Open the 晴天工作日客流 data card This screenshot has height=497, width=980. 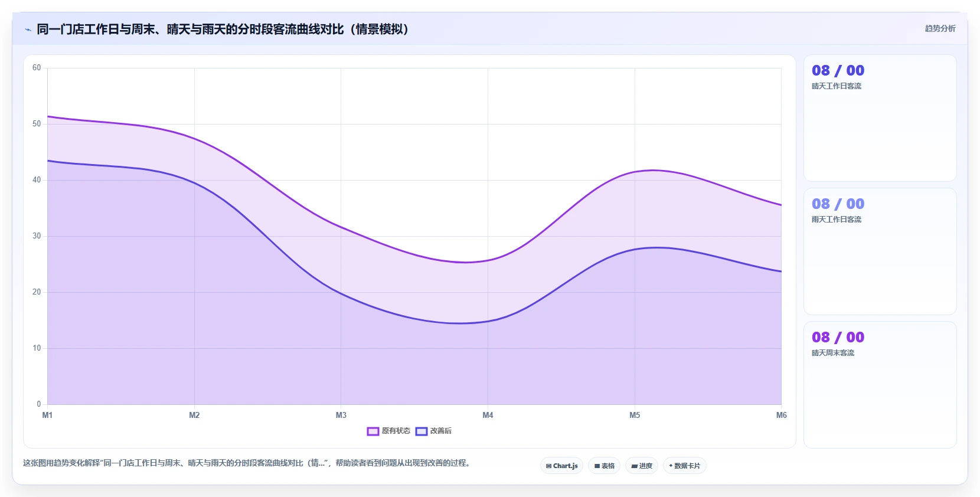click(880, 118)
